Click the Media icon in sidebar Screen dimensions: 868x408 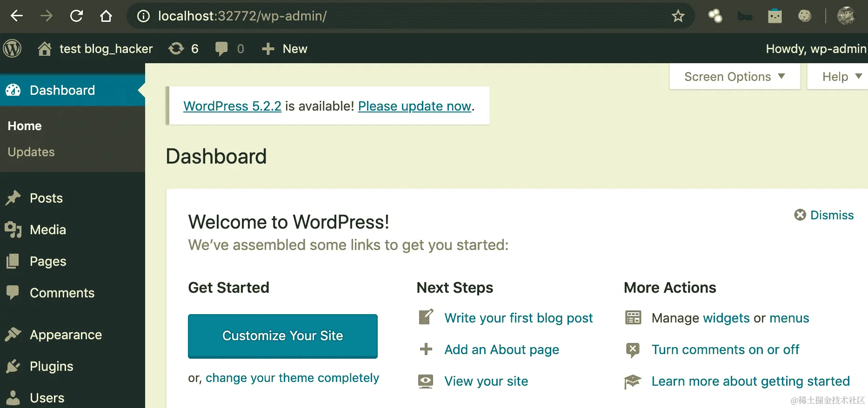tap(13, 230)
